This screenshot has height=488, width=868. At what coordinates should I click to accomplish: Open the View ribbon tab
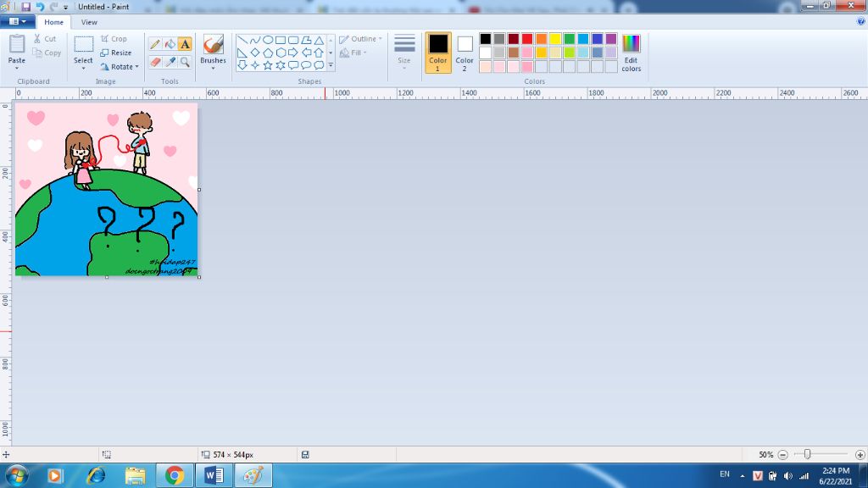[89, 22]
